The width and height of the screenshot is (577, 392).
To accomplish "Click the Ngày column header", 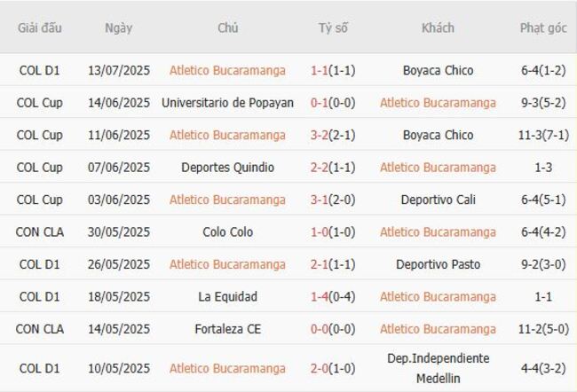I will coord(118,28).
